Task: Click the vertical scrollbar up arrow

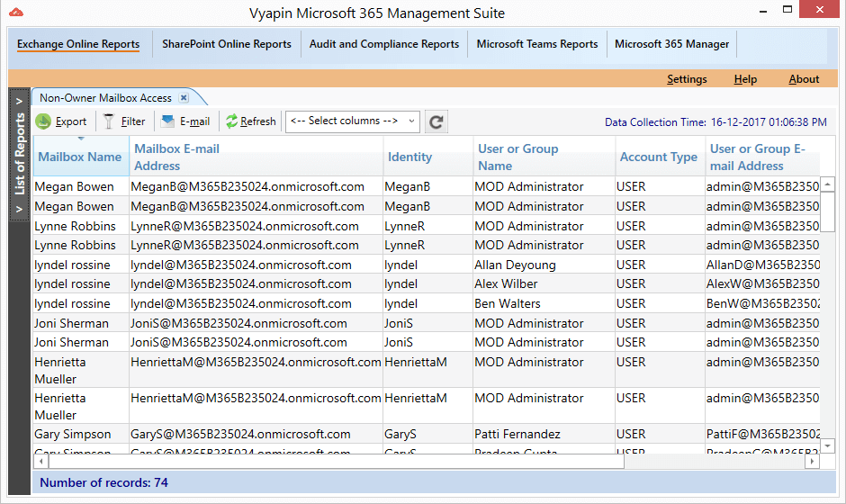Action: (827, 184)
